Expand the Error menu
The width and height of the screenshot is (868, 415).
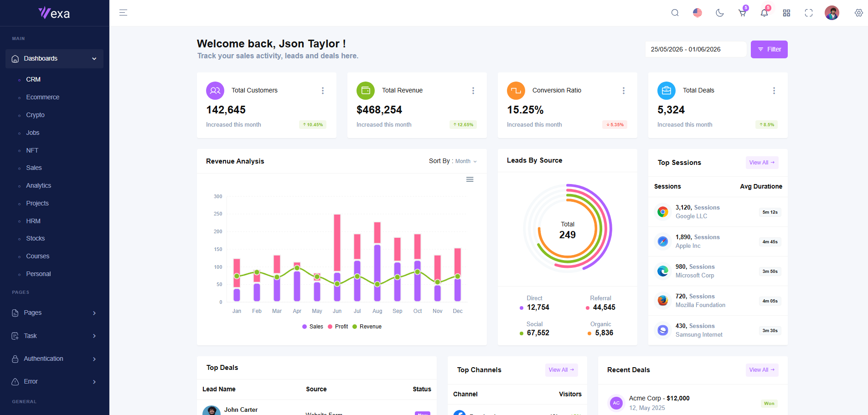[x=54, y=382]
